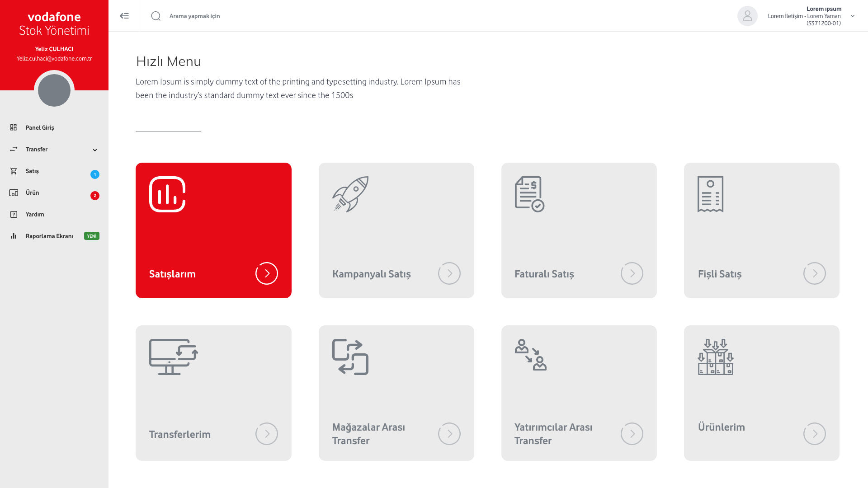
Task: Click the people-transfer icon on Yatırımcılar Arası Transfer
Action: pyautogui.click(x=531, y=355)
